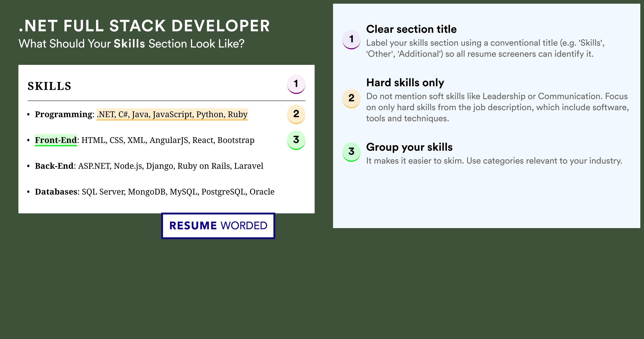The height and width of the screenshot is (339, 644).
Task: Click the 'Databases' category label
Action: click(56, 192)
